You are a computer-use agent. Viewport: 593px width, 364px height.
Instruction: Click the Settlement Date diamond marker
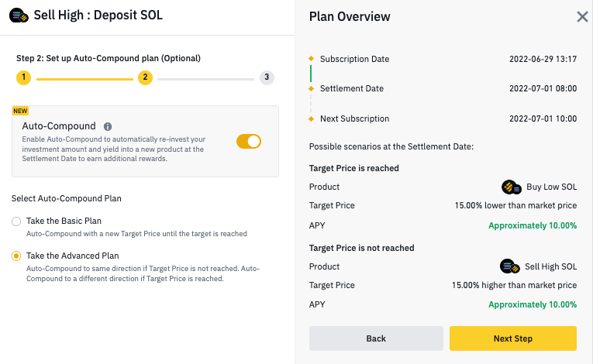312,89
